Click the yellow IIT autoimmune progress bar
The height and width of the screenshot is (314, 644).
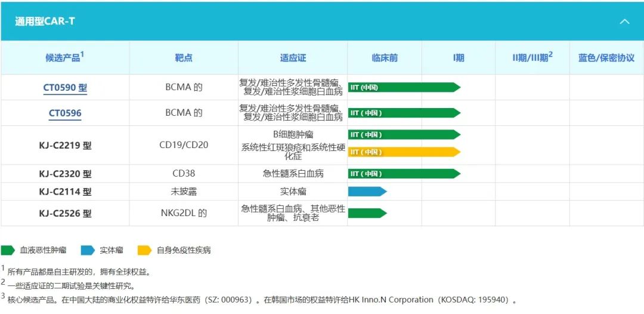[x=404, y=152]
